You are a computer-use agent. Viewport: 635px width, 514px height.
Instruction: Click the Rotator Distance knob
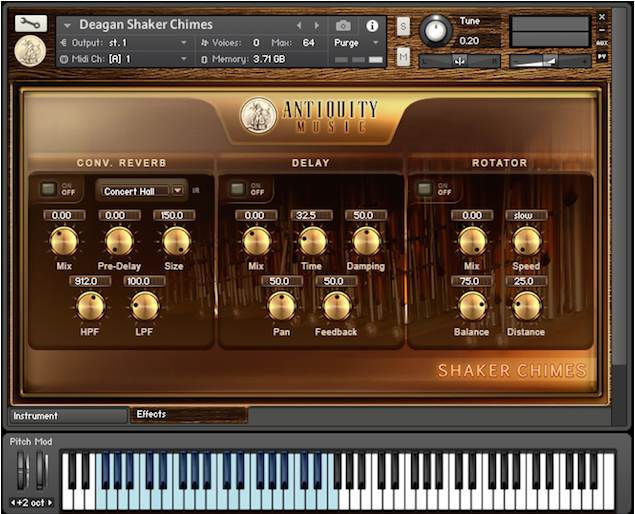click(x=526, y=307)
